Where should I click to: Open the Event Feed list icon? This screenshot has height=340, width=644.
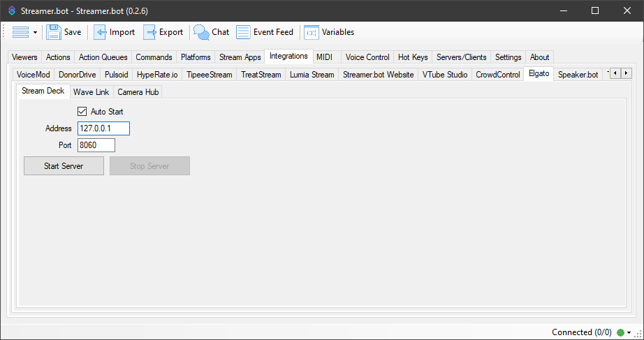(x=243, y=32)
